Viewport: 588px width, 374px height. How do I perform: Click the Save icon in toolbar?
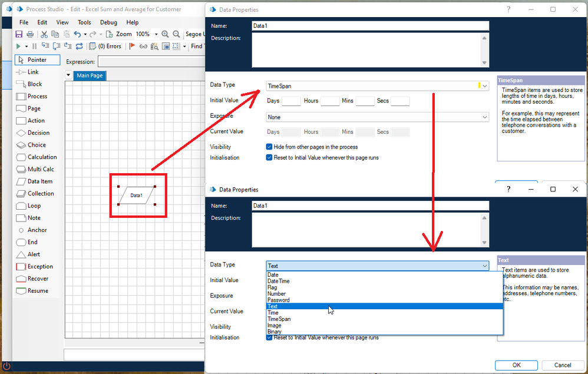[x=19, y=34]
